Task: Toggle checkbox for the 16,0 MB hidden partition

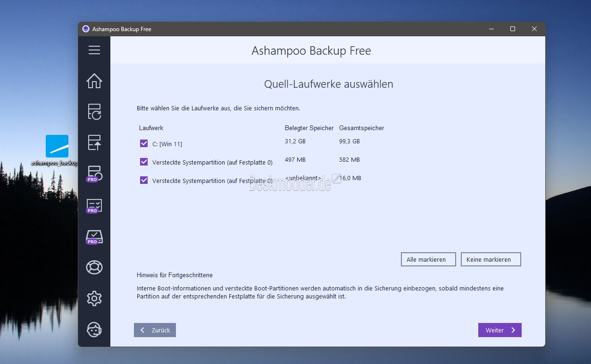Action: [x=144, y=180]
